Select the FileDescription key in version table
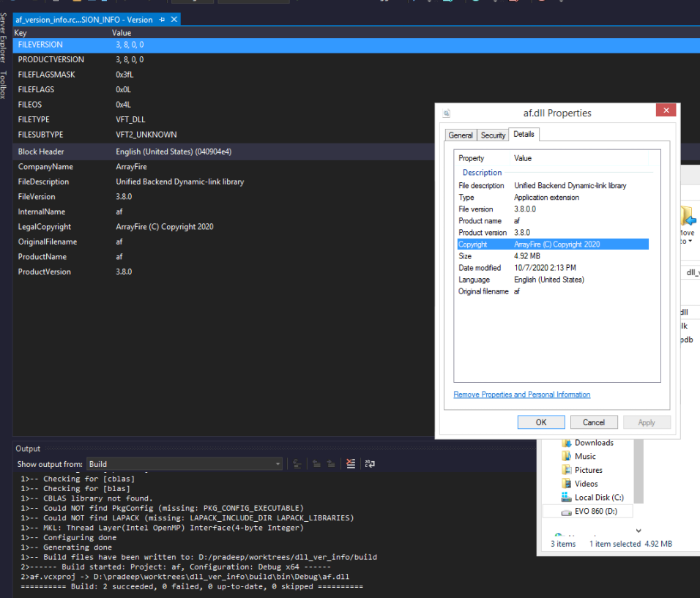Screen dimensions: 700x598 click(43, 182)
